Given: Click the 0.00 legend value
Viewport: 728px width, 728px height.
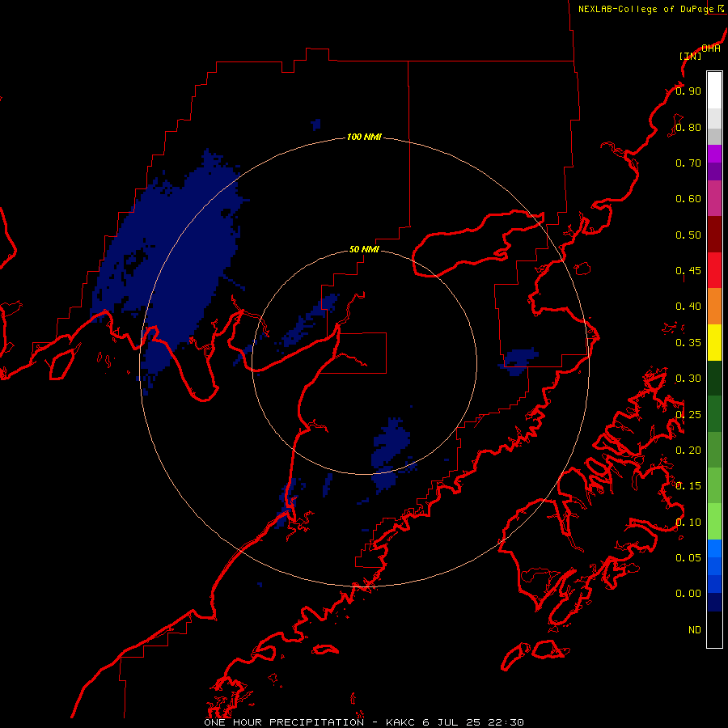Looking at the screenshot, I should 688,594.
